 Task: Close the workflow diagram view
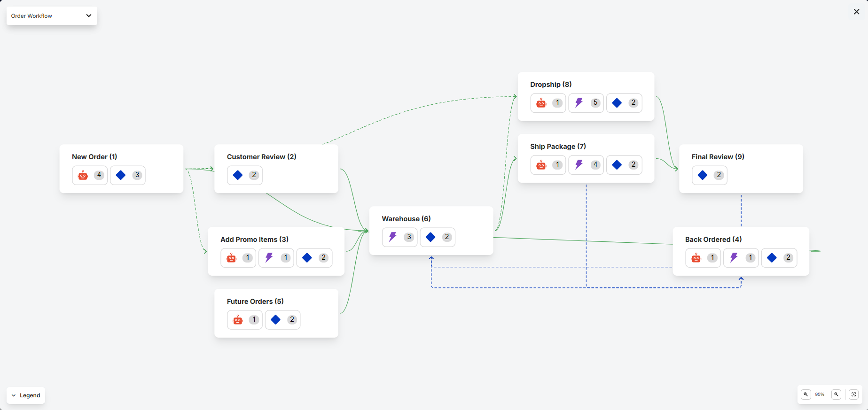pos(856,12)
